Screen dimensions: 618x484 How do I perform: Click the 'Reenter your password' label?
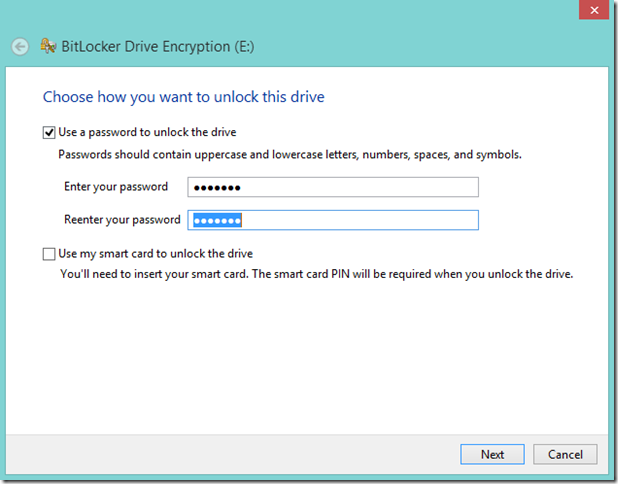122,220
